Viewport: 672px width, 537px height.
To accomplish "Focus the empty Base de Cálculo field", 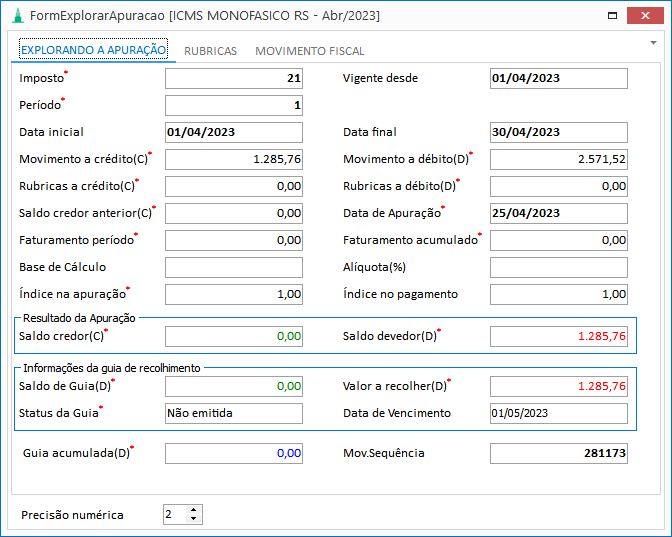I will [x=234, y=267].
